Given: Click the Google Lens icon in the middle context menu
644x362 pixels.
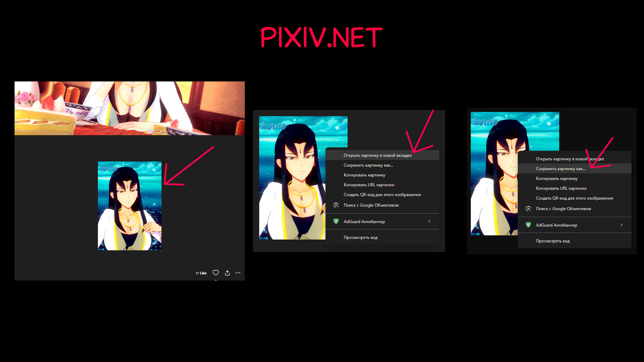Looking at the screenshot, I should click(x=336, y=205).
